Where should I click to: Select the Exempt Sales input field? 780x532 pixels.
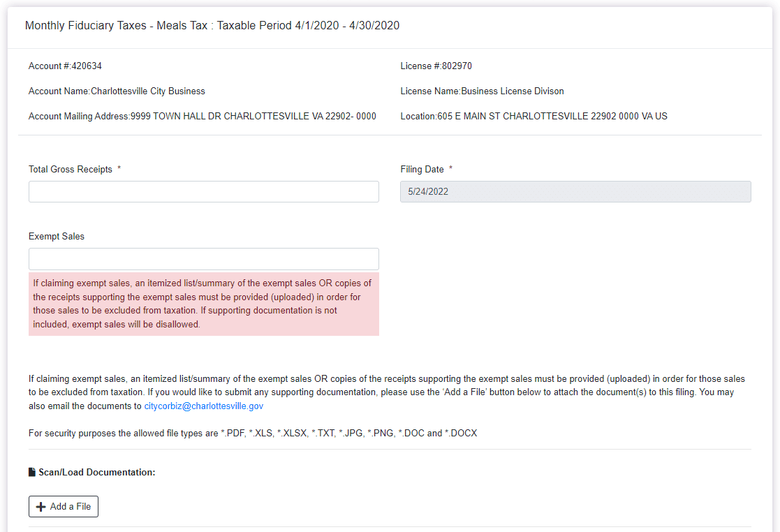tap(203, 258)
